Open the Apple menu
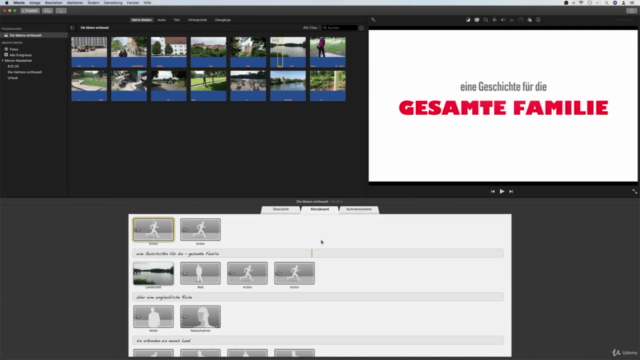 pyautogui.click(x=7, y=2)
